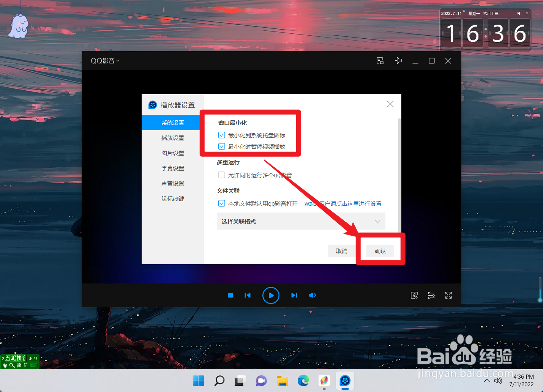
Task: Toggle 最小化到系统托盘图标 checkbox
Action: 222,135
